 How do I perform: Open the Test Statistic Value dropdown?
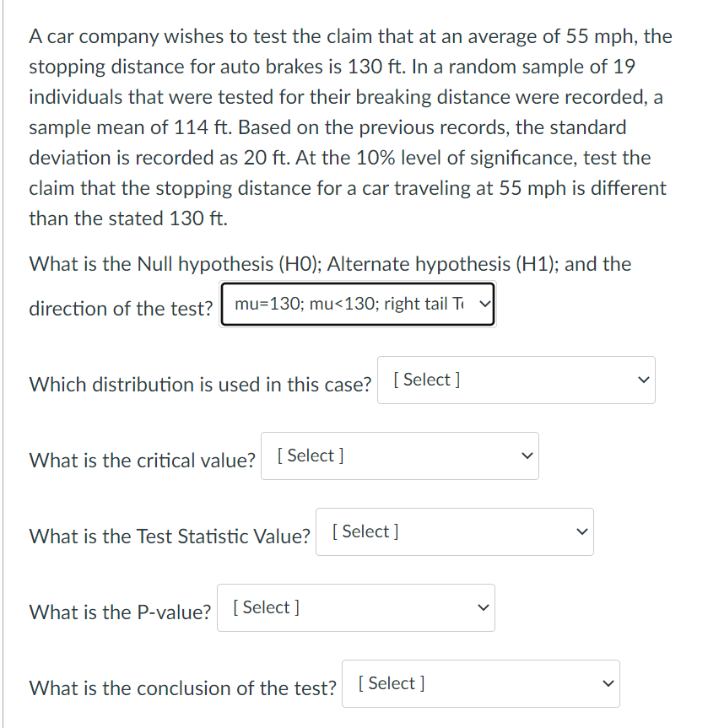(x=454, y=531)
